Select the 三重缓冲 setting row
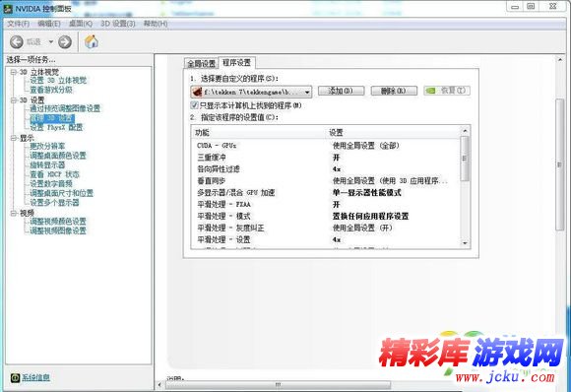This screenshot has width=571, height=392. tap(326, 158)
